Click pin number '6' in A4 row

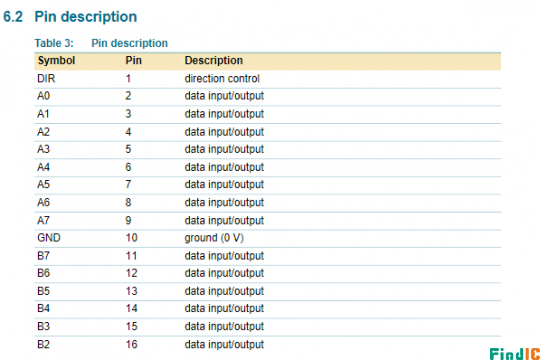(128, 167)
